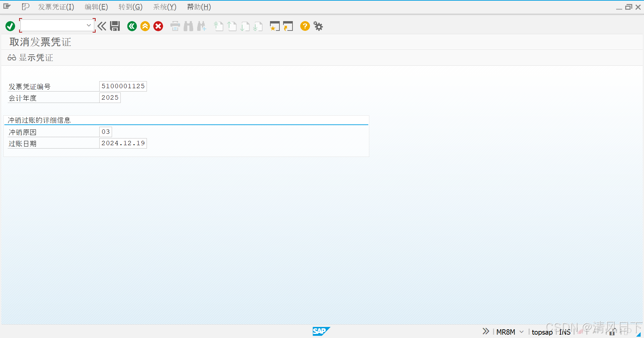
Task: Click the first page navigation icon
Action: 218,26
